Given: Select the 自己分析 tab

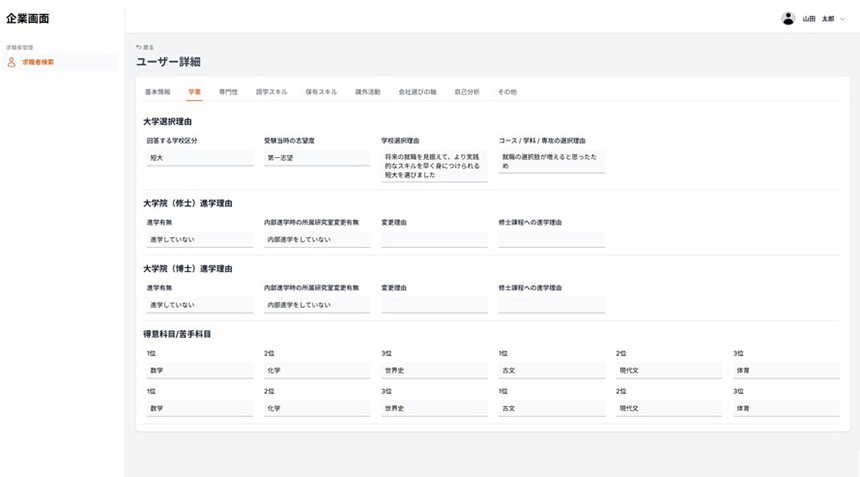Looking at the screenshot, I should (x=466, y=92).
